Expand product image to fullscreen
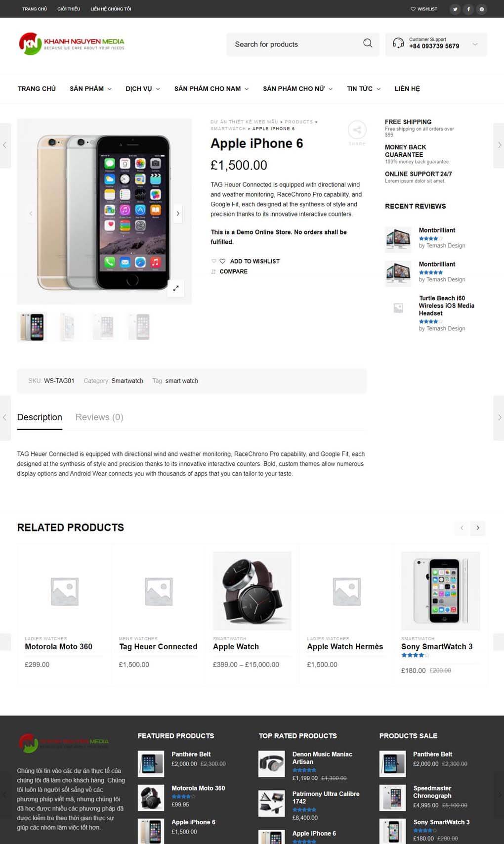Image resolution: width=504 pixels, height=844 pixels. [x=175, y=288]
